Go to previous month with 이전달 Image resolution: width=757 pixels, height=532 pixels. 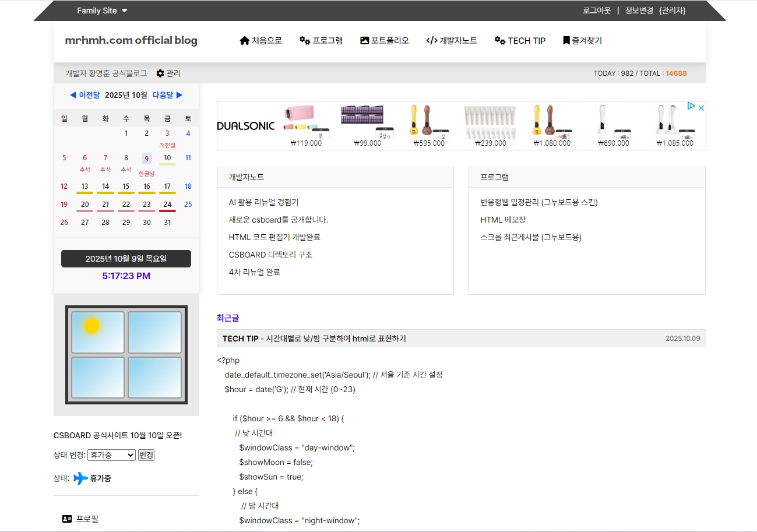pos(84,95)
